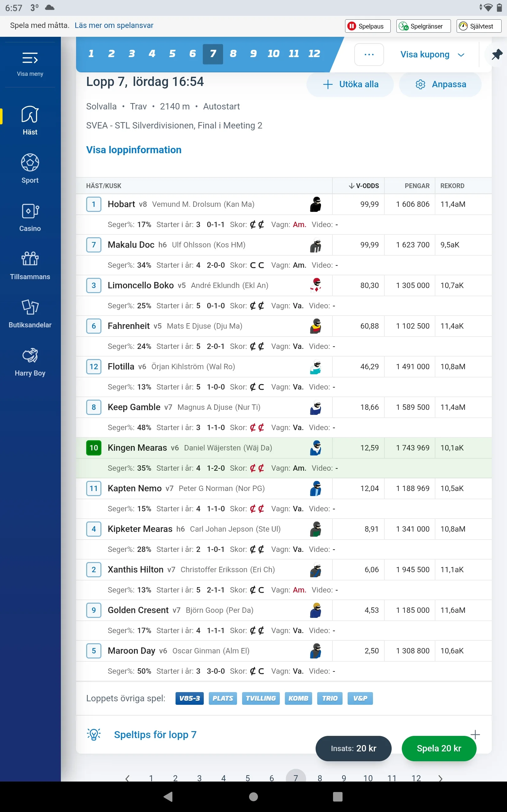The height and width of the screenshot is (812, 507).
Task: Change the stake via Insats 20 kr
Action: pyautogui.click(x=353, y=749)
